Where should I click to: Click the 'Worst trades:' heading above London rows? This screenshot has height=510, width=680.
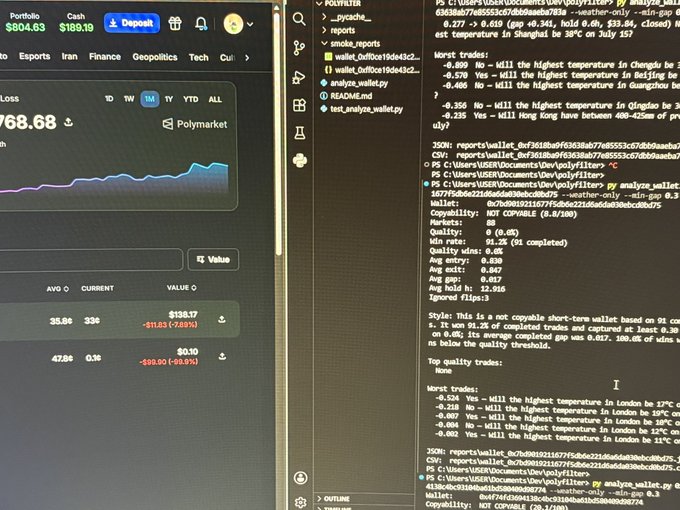452,389
